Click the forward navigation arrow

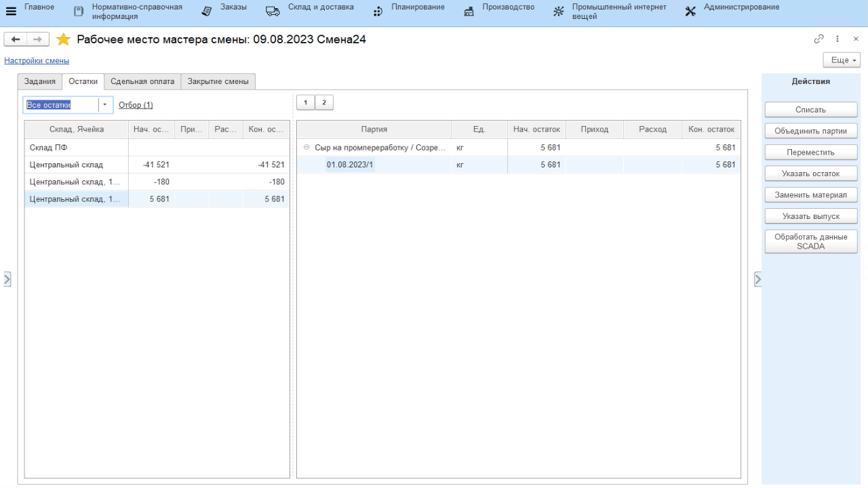click(38, 40)
